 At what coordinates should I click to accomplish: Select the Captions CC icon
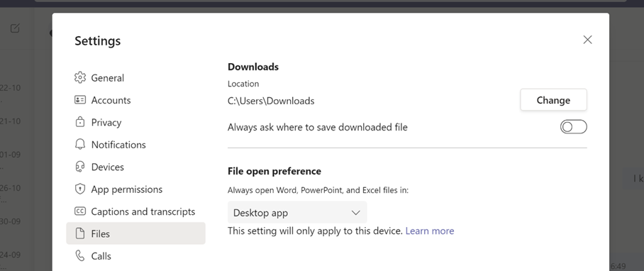click(x=79, y=211)
